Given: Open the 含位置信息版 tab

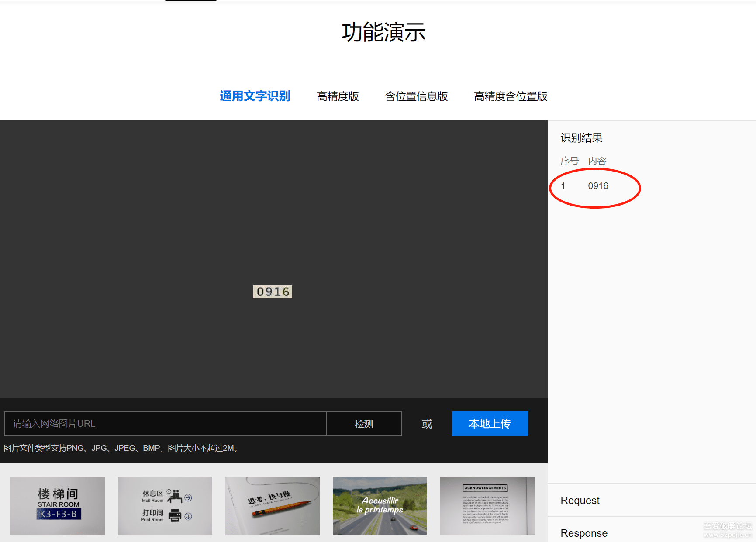Looking at the screenshot, I should [x=416, y=96].
